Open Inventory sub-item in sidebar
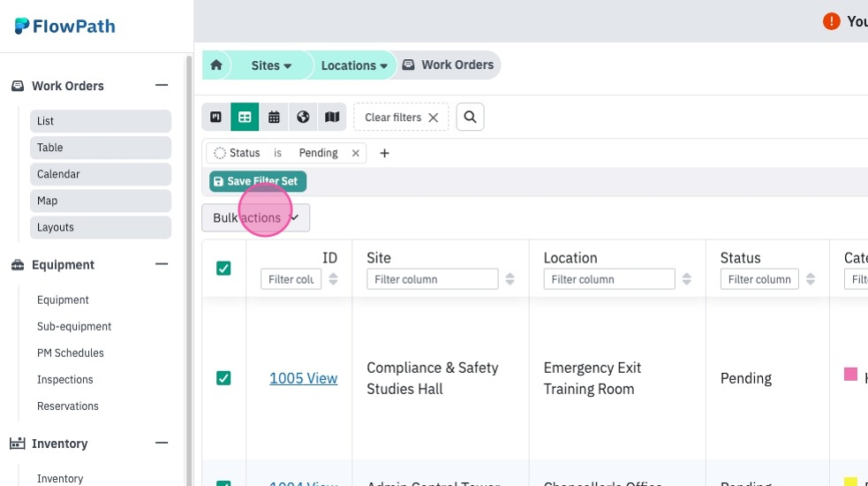Screen dimensions: 868x486 [60, 478]
